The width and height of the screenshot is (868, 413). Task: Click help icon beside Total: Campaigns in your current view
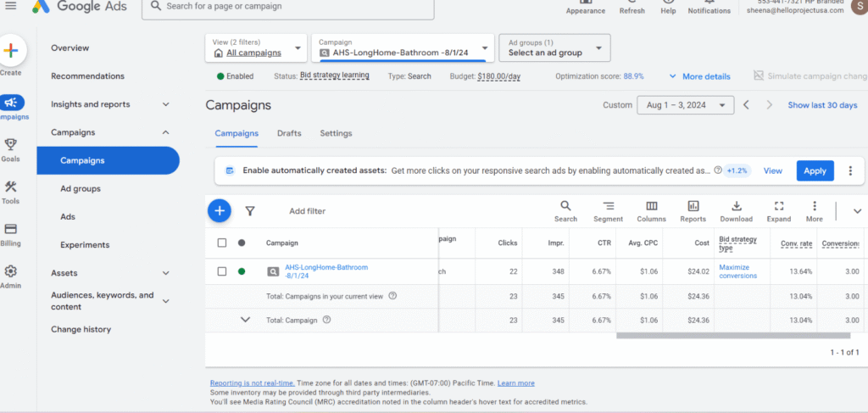[x=392, y=296]
